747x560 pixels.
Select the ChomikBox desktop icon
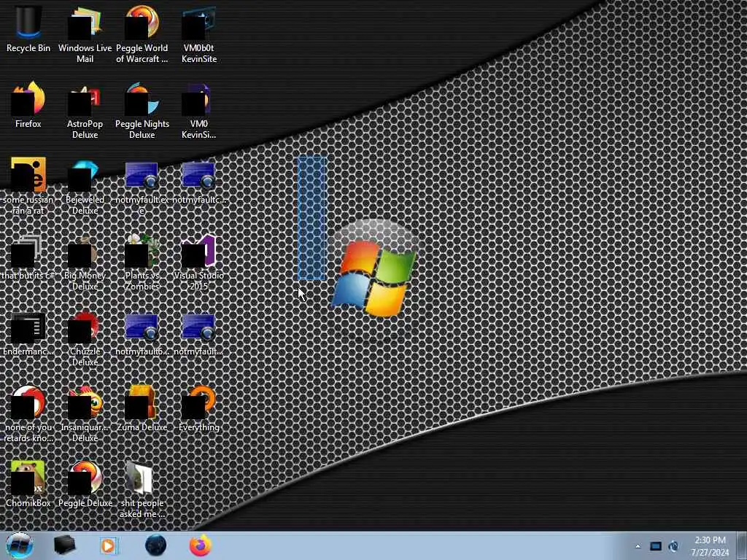28,484
